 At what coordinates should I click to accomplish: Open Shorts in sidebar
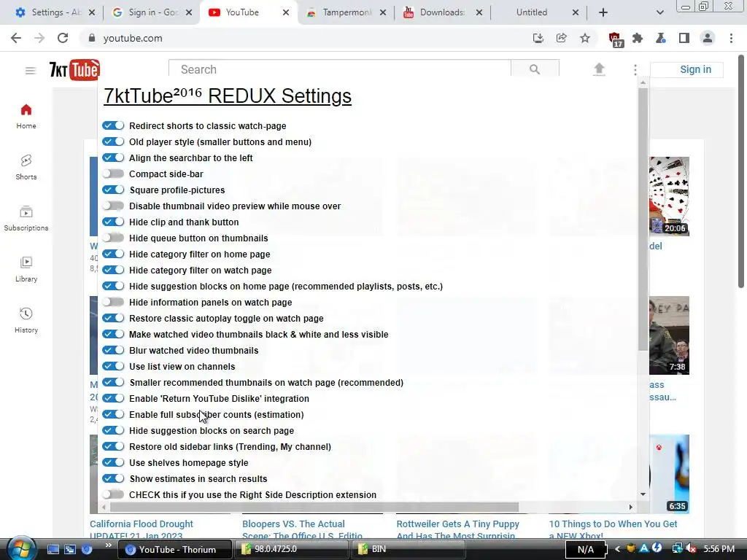[26, 167]
